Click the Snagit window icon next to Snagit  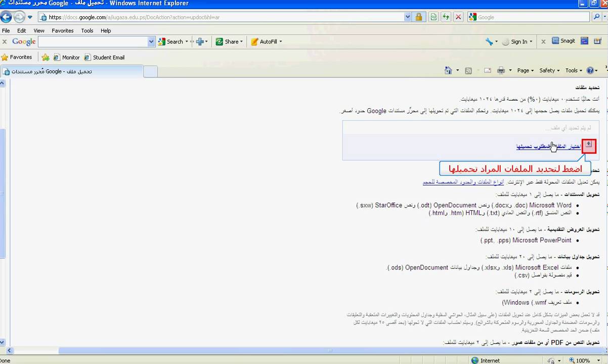584,41
